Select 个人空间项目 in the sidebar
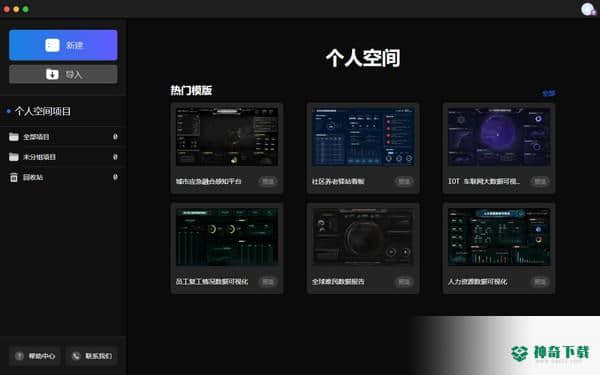 (42, 111)
